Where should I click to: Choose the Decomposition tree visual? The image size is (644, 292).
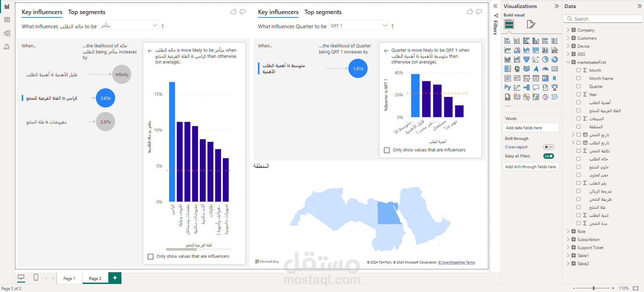click(527, 88)
